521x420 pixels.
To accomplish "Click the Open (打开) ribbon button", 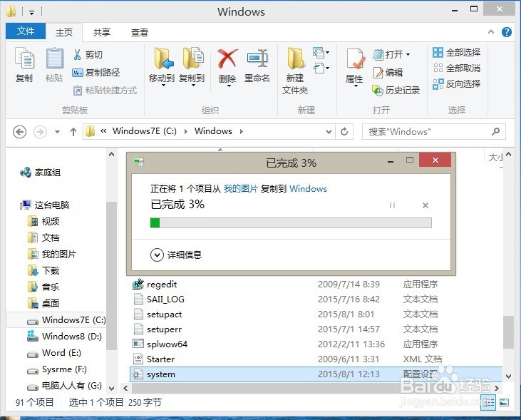I will tap(391, 54).
